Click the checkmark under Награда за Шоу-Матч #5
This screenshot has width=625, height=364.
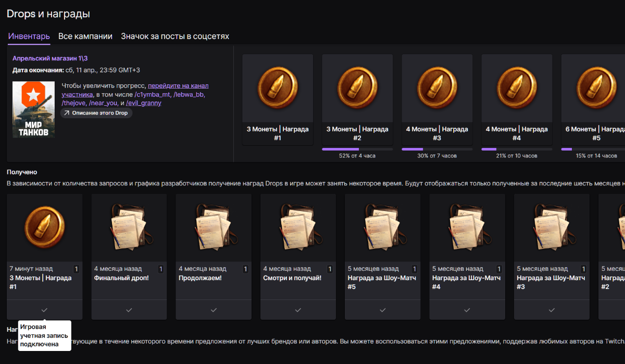[x=383, y=310]
